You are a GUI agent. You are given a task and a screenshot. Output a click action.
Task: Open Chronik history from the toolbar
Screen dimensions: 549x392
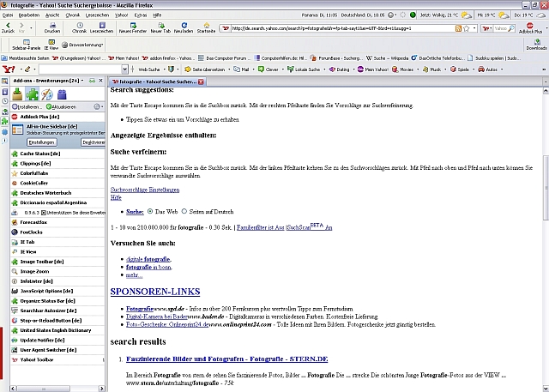pyautogui.click(x=80, y=26)
